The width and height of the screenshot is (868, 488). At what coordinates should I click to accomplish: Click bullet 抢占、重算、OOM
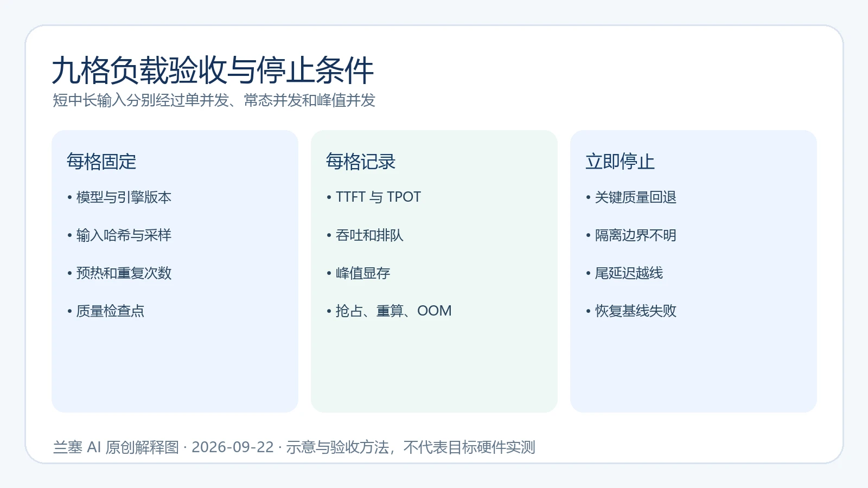tap(389, 311)
